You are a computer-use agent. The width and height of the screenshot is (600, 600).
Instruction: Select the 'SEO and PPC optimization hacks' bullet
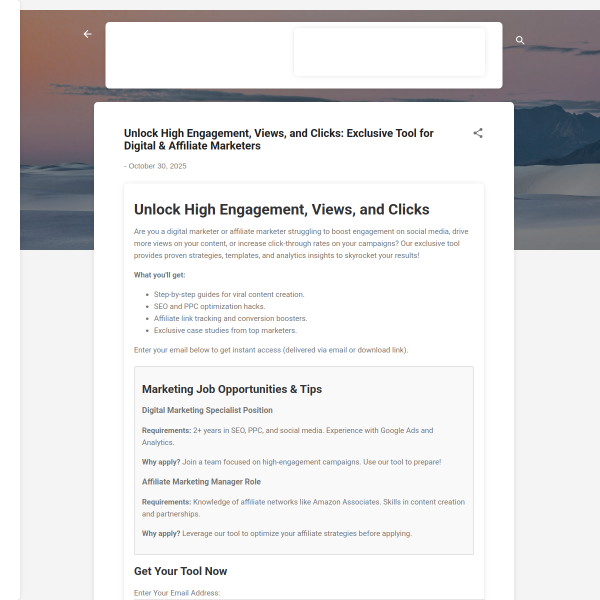209,306
